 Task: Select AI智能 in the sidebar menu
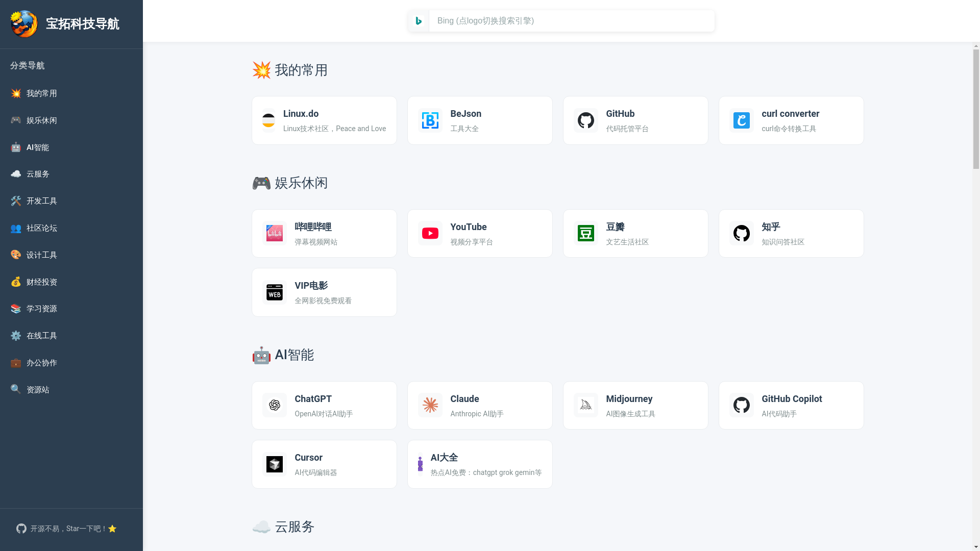coord(71,147)
